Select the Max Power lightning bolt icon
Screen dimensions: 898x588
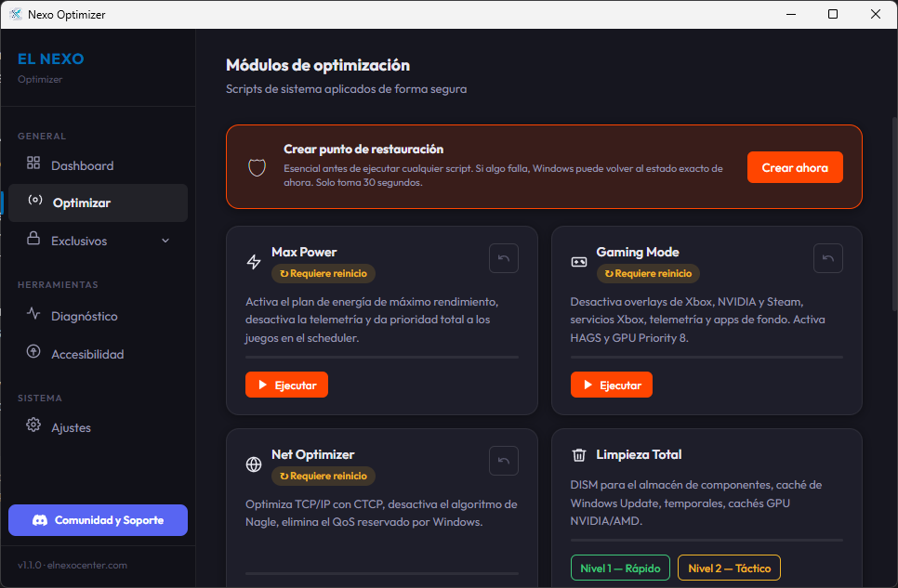(x=253, y=261)
